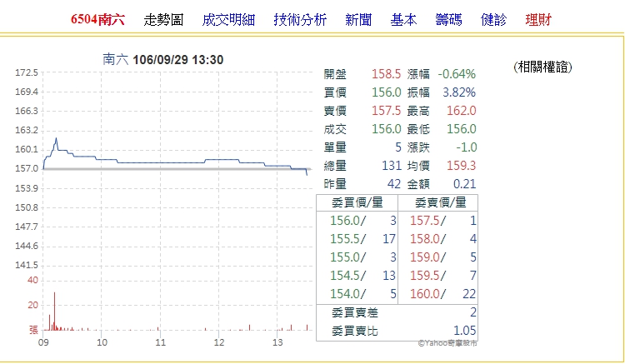This screenshot has width=625, height=364.
Task: Click the y-axis label 141.5
Action: coord(27,265)
